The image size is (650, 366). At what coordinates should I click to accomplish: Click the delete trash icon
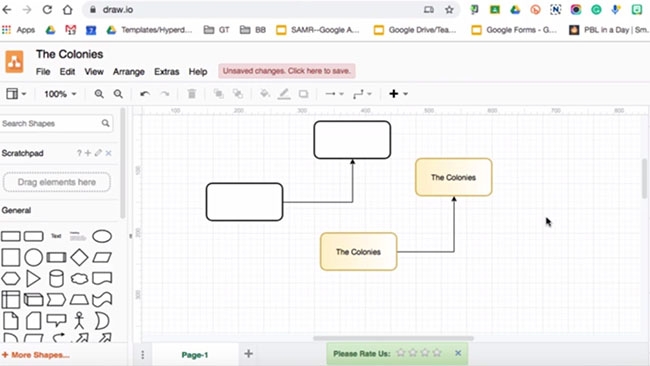[x=192, y=94]
